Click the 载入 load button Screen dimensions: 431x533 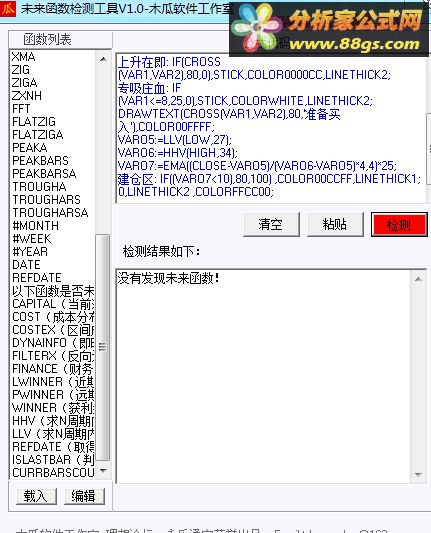(x=36, y=496)
